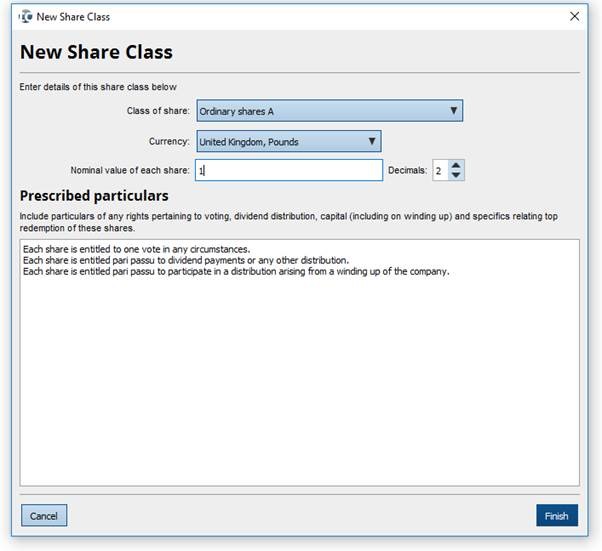Click the Decimals number field

(439, 171)
